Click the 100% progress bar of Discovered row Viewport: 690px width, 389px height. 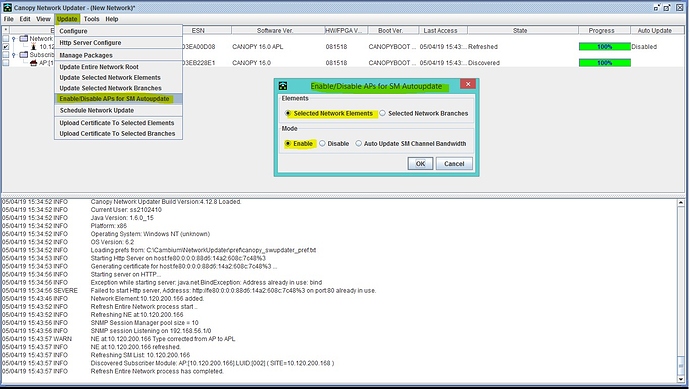tap(605, 63)
